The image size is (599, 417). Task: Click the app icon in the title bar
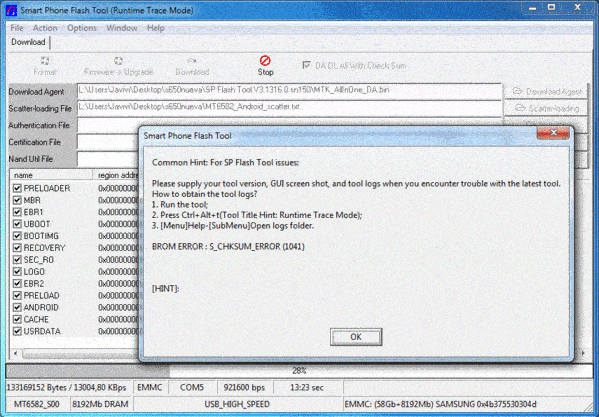(11, 10)
